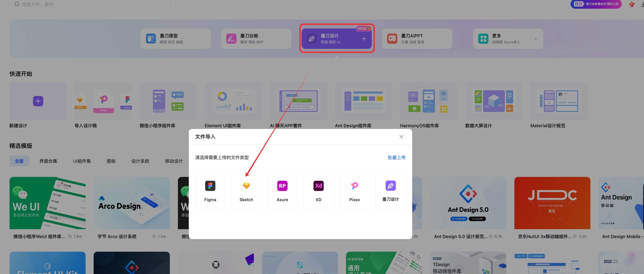
Task: Select the Sketch file import icon
Action: [x=246, y=186]
